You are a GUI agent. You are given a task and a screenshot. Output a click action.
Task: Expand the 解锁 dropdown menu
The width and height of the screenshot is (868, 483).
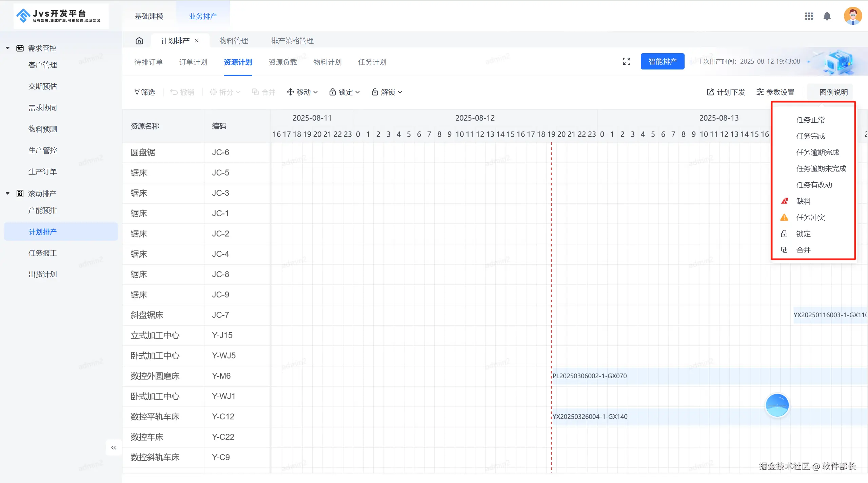pos(387,92)
